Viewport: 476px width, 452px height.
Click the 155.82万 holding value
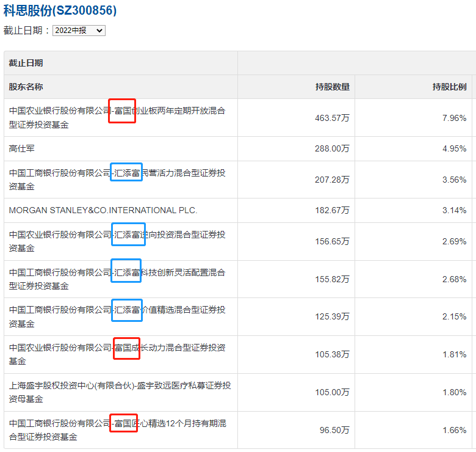pos(332,279)
